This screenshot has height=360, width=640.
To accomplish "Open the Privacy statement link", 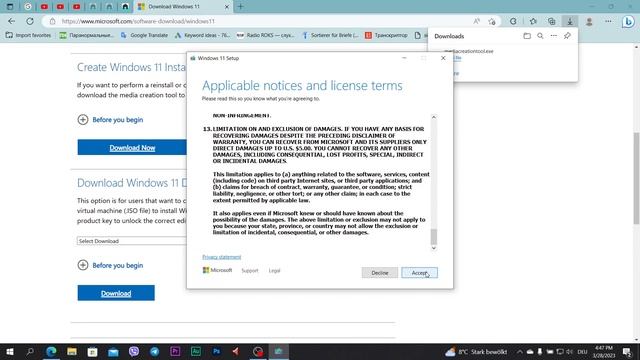I will point(222,257).
